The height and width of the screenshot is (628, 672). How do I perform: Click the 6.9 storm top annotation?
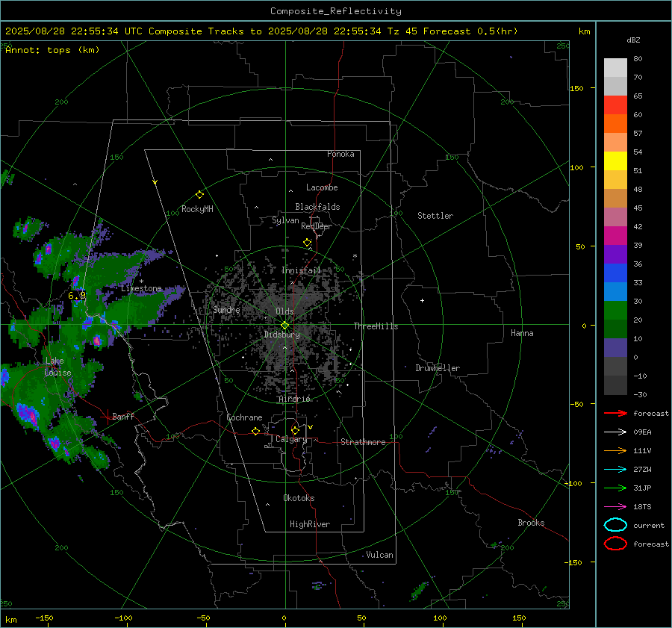tap(77, 296)
